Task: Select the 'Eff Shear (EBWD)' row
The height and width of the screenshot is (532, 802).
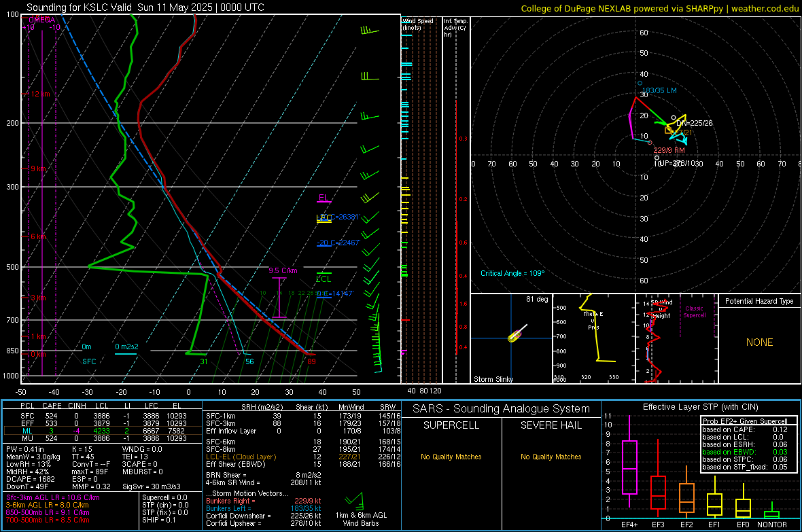Action: (x=303, y=464)
